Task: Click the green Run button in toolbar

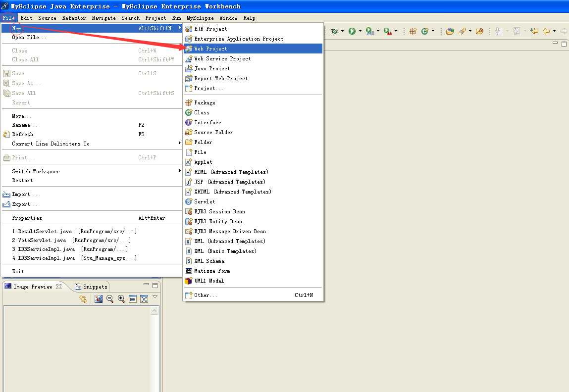Action: coord(352,31)
